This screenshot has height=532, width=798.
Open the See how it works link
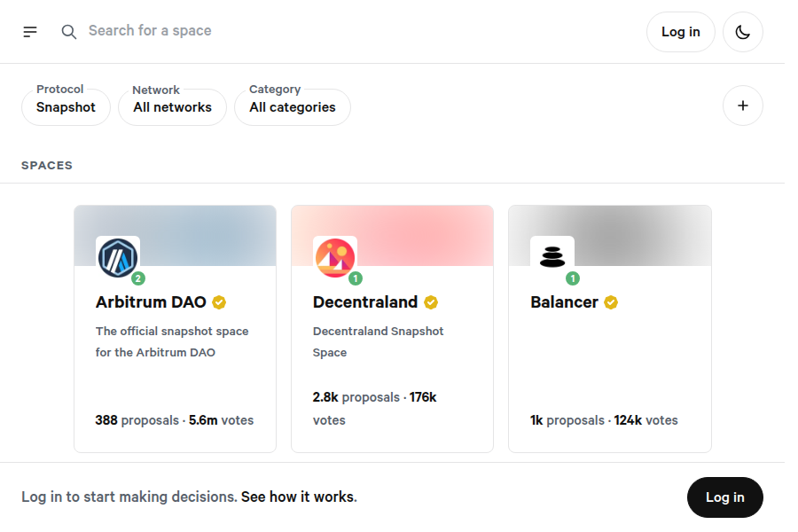[297, 497]
